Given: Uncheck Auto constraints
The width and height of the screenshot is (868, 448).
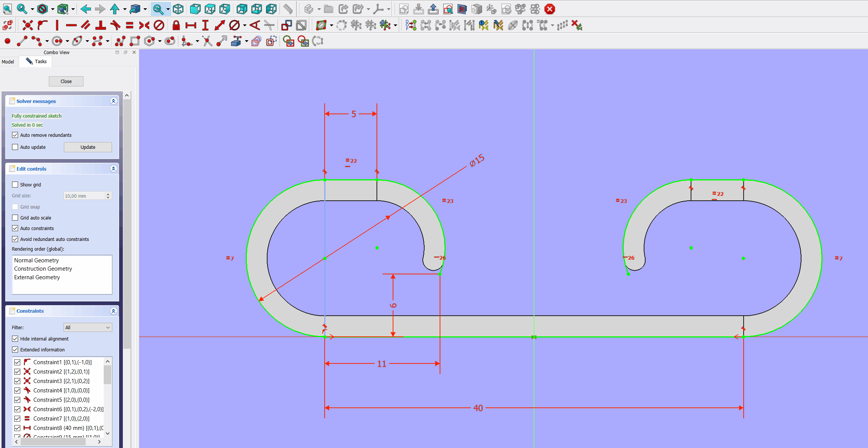Looking at the screenshot, I should click(x=15, y=228).
